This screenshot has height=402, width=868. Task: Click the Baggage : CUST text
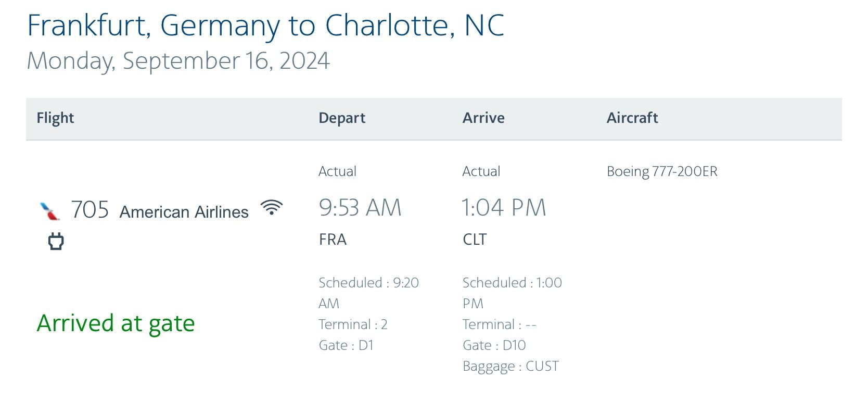[x=510, y=366]
